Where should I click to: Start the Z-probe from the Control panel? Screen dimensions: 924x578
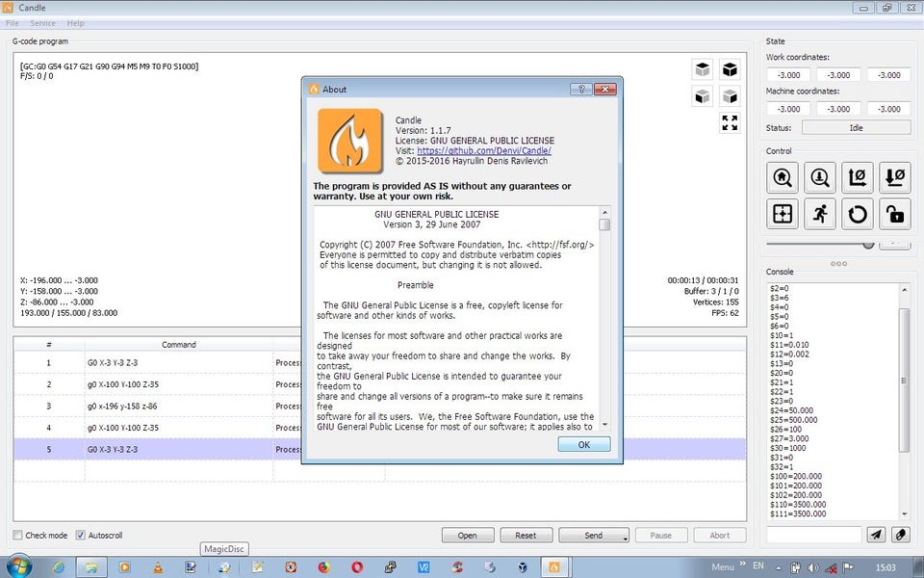point(820,177)
